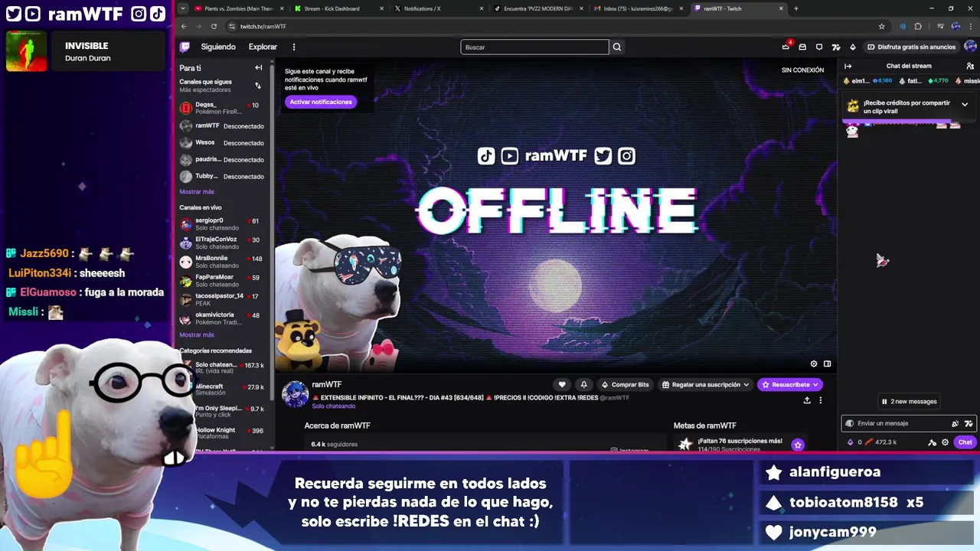Viewport: 980px width, 551px height.
Task: Open sergiopr0 live channel in sidebar
Action: 222,224
